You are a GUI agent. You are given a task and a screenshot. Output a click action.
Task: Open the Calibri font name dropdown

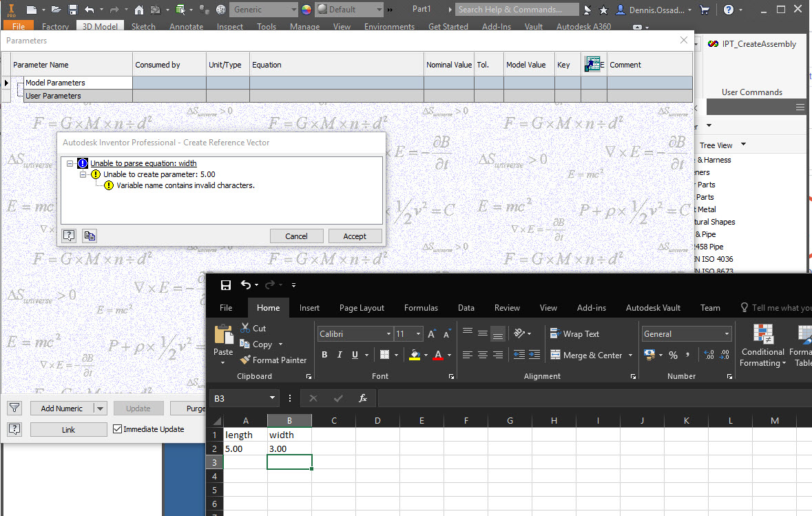(388, 334)
